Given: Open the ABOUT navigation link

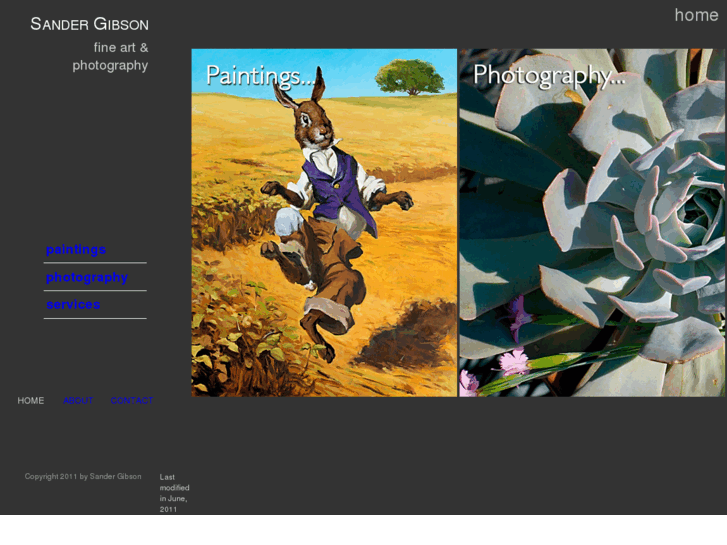Looking at the screenshot, I should (x=78, y=401).
